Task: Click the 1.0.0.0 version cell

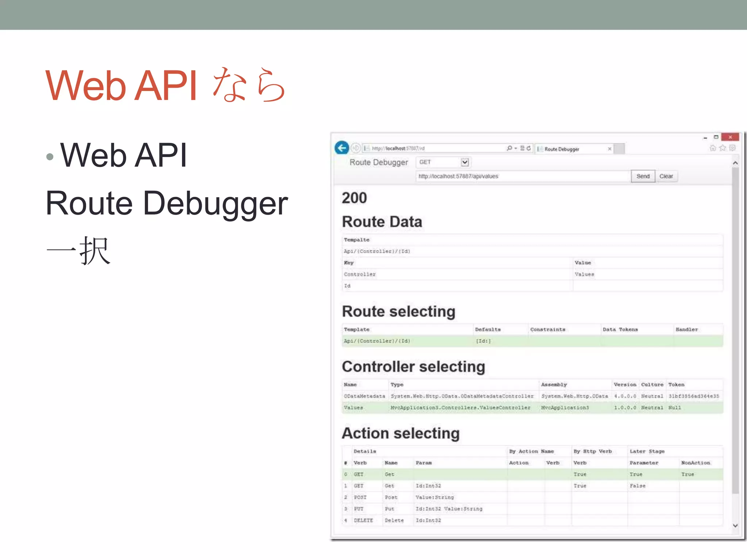Action: coord(625,408)
